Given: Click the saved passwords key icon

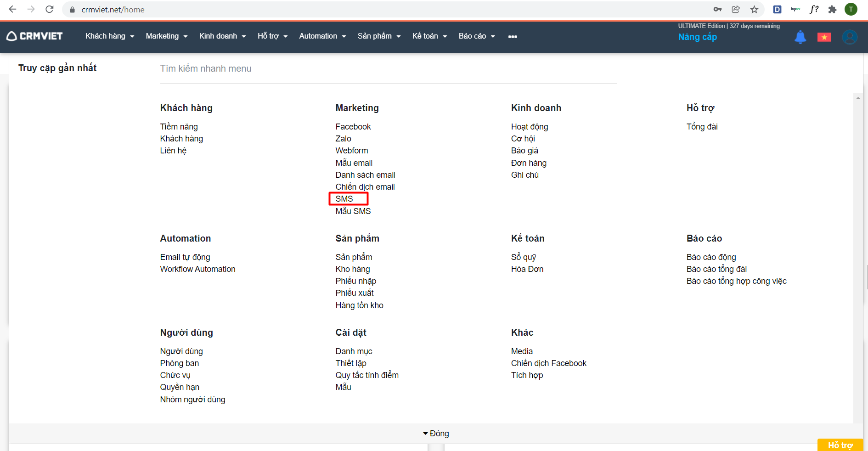Looking at the screenshot, I should (717, 10).
